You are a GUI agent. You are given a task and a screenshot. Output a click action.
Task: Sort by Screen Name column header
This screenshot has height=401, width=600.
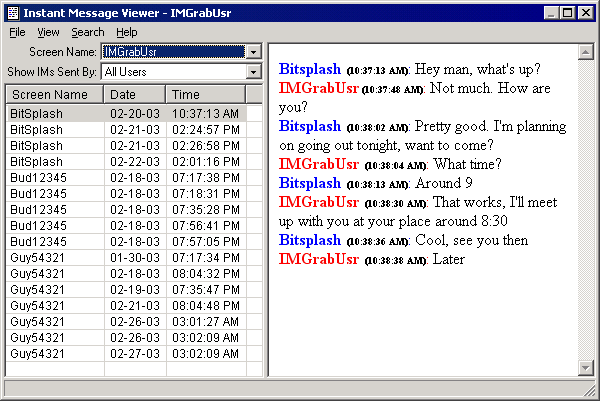click(55, 95)
